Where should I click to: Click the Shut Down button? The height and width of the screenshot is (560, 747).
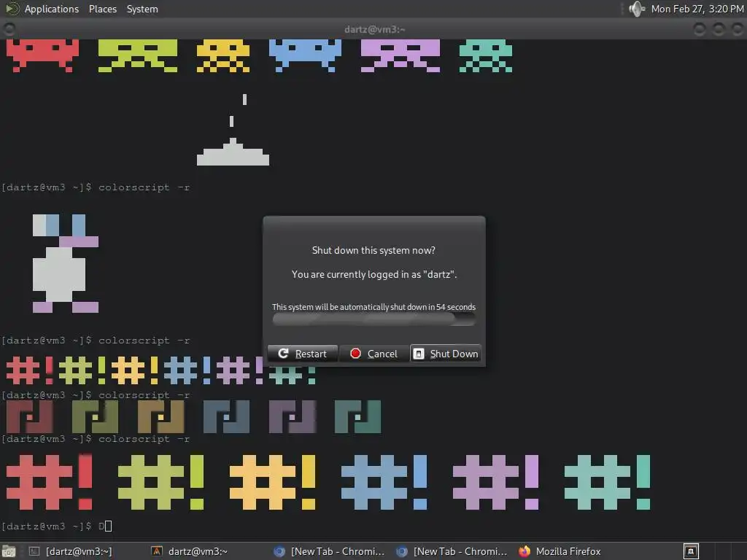[x=446, y=354]
